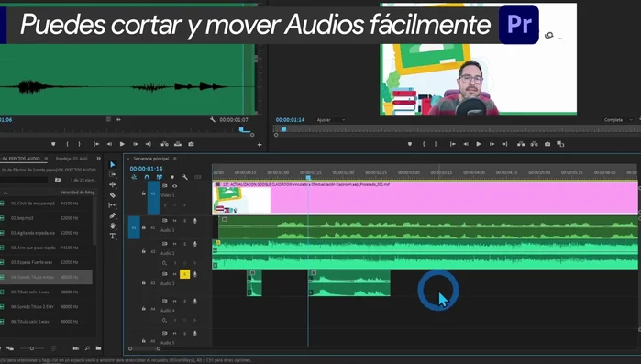
Task: Click Extract button in Program monitor
Action: tap(534, 144)
